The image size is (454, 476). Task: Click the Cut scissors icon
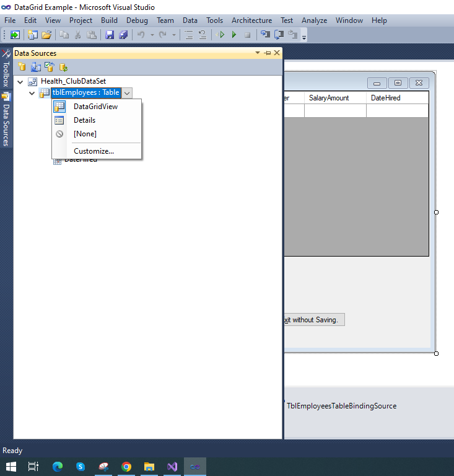tap(78, 35)
